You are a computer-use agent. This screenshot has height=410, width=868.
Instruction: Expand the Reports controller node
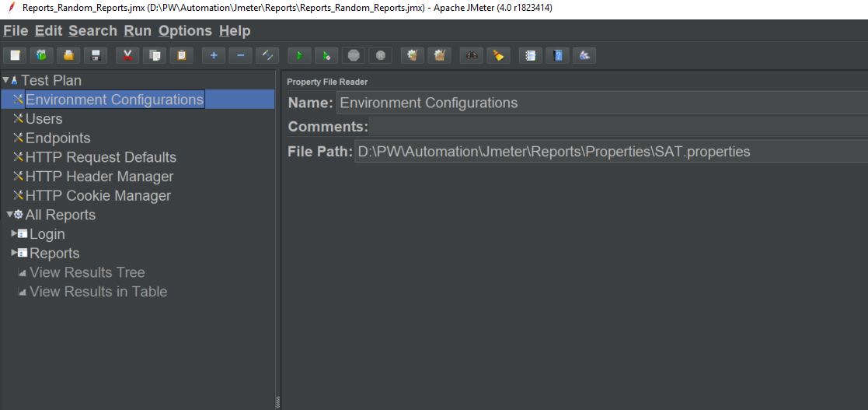tap(15, 253)
